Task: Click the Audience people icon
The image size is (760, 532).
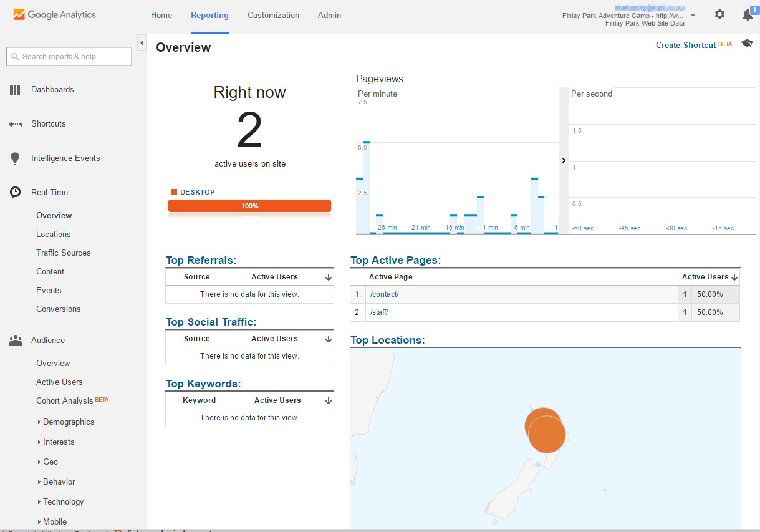Action: [x=15, y=341]
